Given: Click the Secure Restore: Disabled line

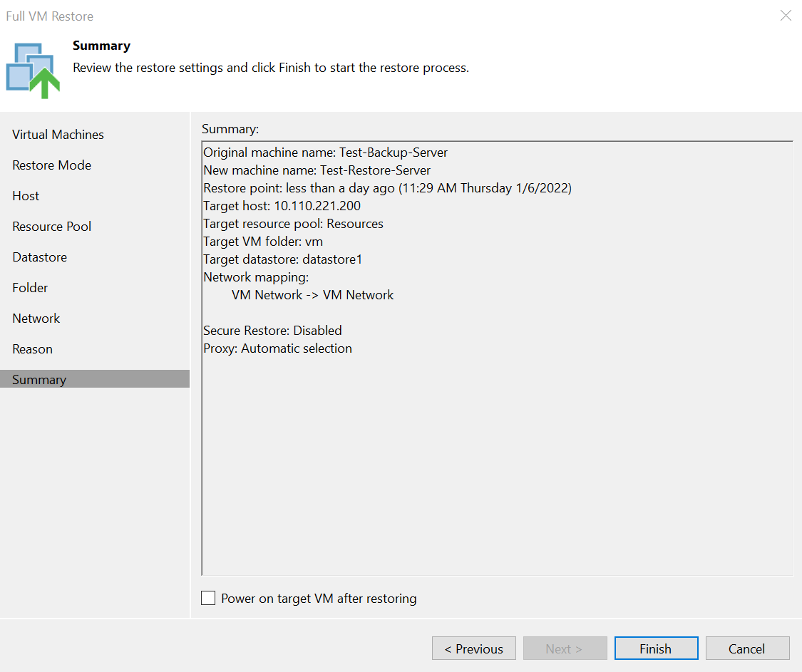Looking at the screenshot, I should tap(272, 331).
